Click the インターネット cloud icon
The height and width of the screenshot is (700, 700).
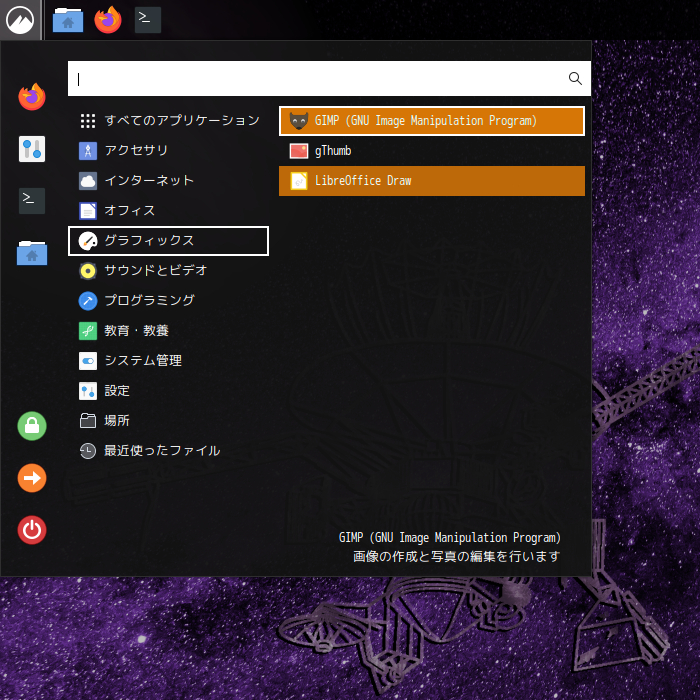coord(88,181)
